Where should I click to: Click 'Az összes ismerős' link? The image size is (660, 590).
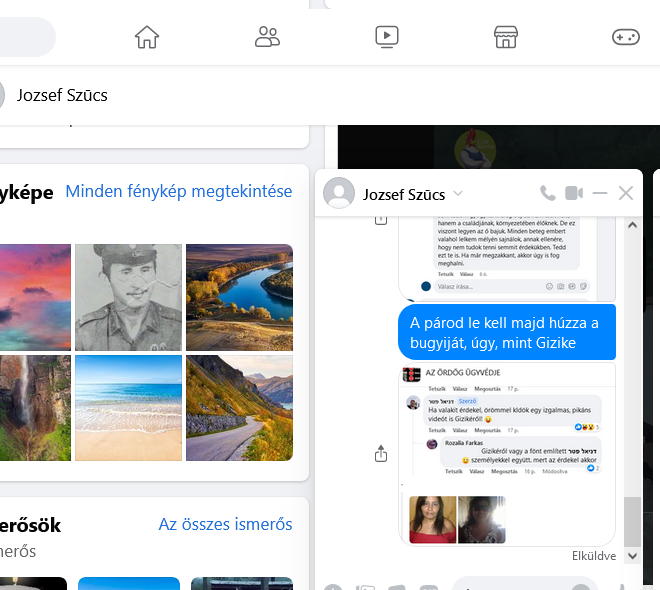pos(225,524)
